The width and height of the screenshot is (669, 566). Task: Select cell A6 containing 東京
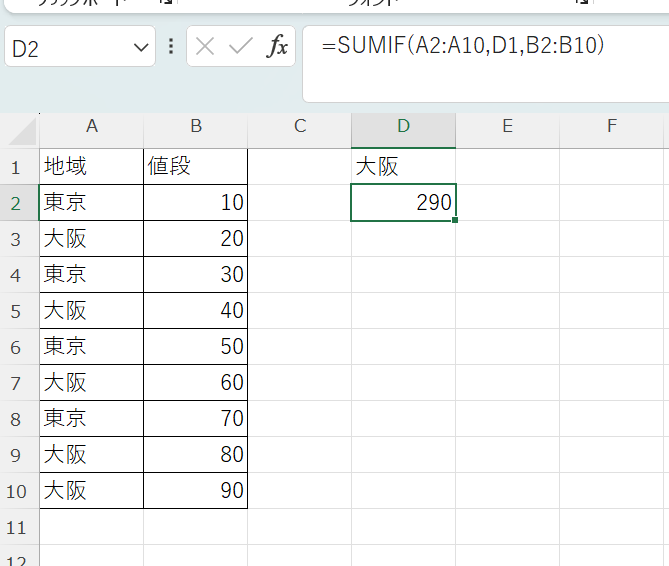pyautogui.click(x=92, y=346)
